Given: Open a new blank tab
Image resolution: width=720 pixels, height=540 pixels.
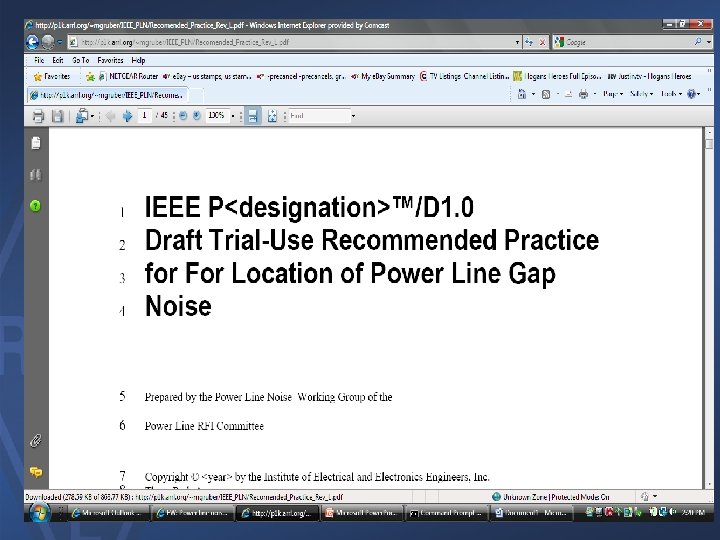Looking at the screenshot, I should 196,95.
